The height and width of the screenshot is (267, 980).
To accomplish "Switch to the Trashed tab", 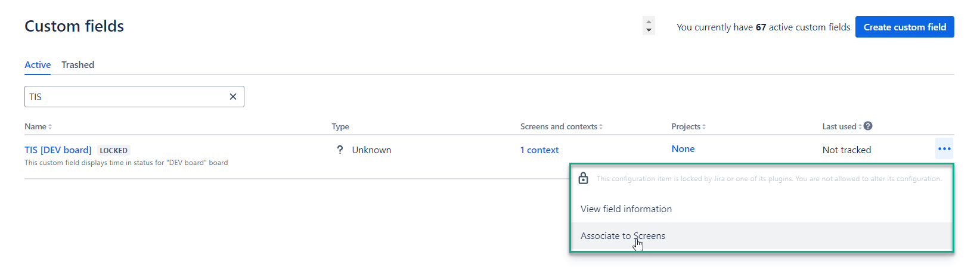I will pos(77,64).
